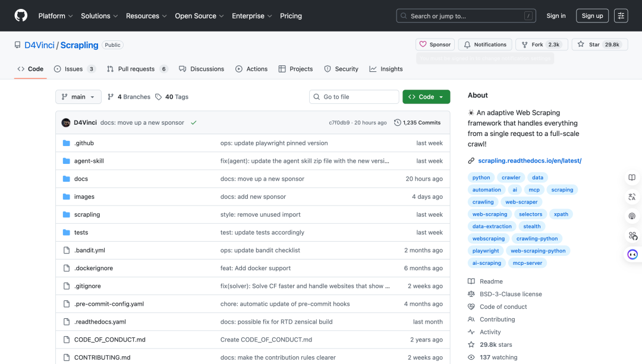Open the agent-skill folder
The height and width of the screenshot is (364, 642).
tap(89, 161)
